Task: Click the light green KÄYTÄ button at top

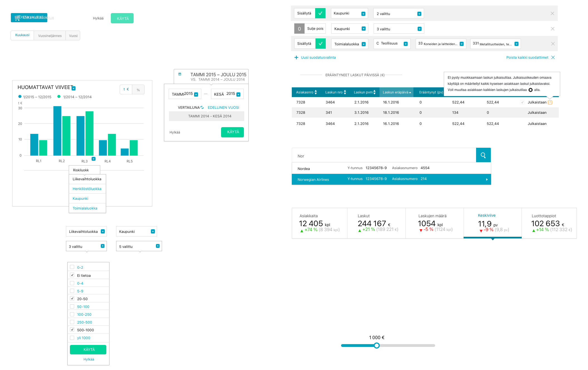Action: coord(122,18)
